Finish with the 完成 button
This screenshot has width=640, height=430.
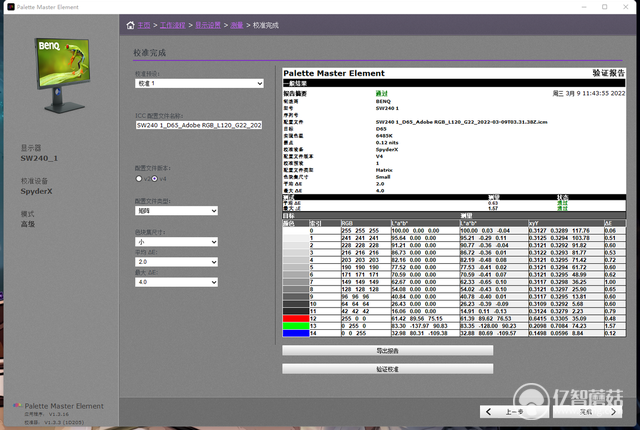point(587,412)
